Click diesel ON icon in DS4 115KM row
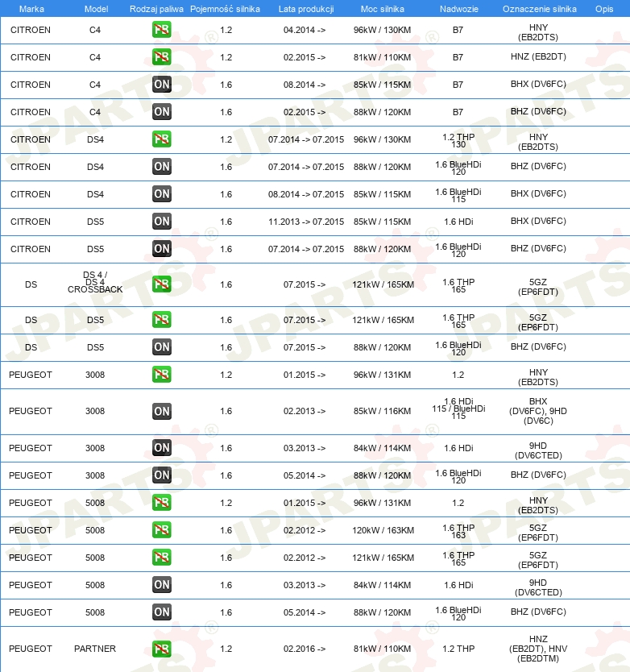630x672 pixels. [162, 194]
